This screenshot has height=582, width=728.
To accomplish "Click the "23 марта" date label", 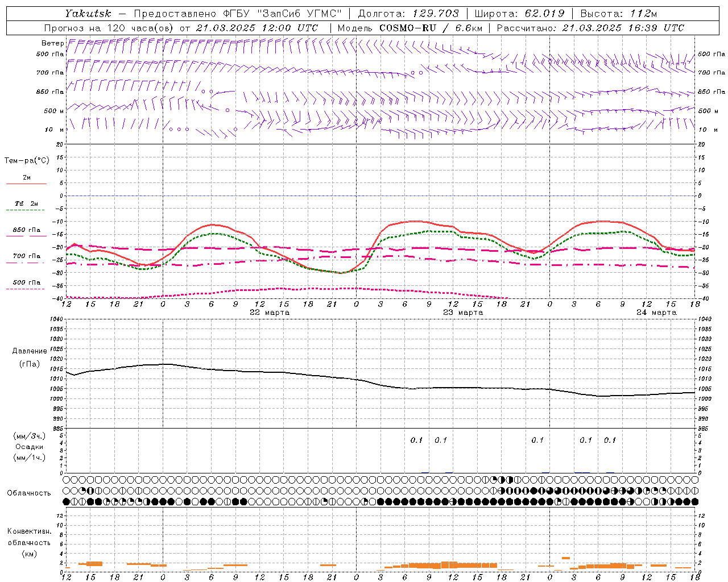I will [x=464, y=313].
